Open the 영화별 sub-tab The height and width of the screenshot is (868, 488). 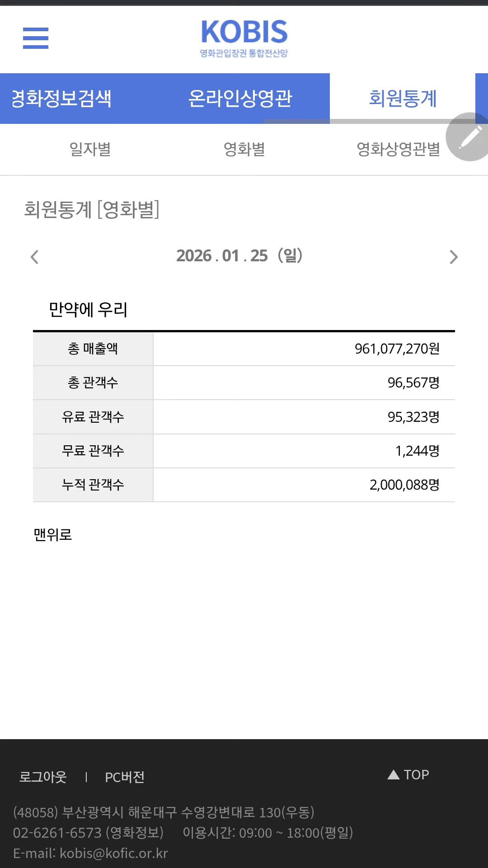pos(244,149)
